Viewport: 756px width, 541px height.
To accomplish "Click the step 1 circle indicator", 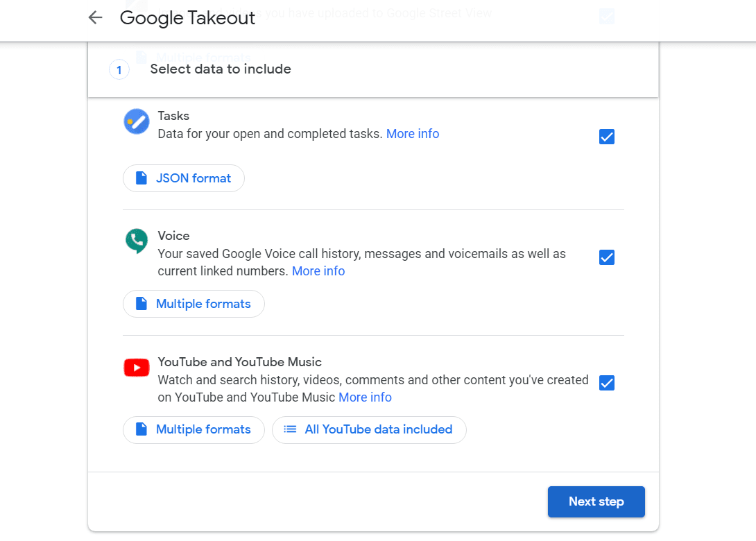I will 119,69.
